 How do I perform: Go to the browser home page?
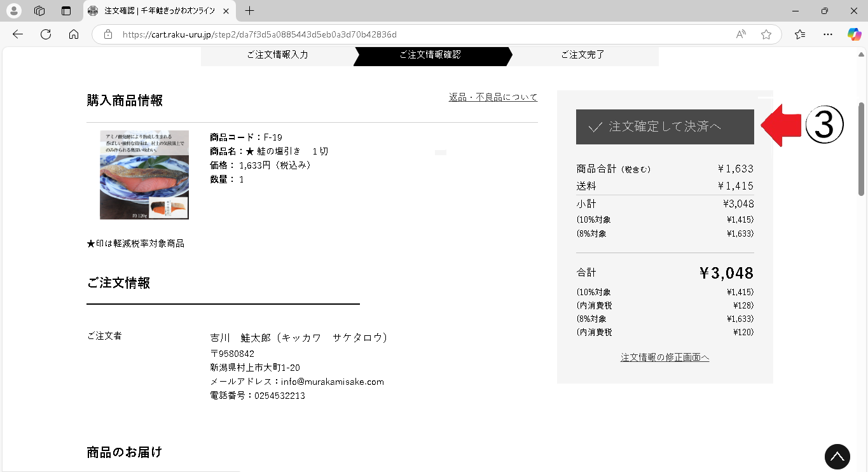74,34
